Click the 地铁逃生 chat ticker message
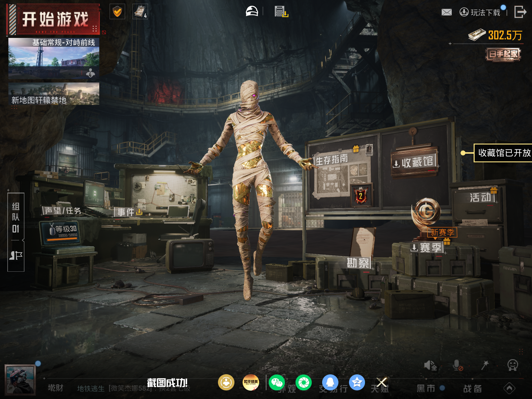This screenshot has width=532, height=399. [x=133, y=389]
